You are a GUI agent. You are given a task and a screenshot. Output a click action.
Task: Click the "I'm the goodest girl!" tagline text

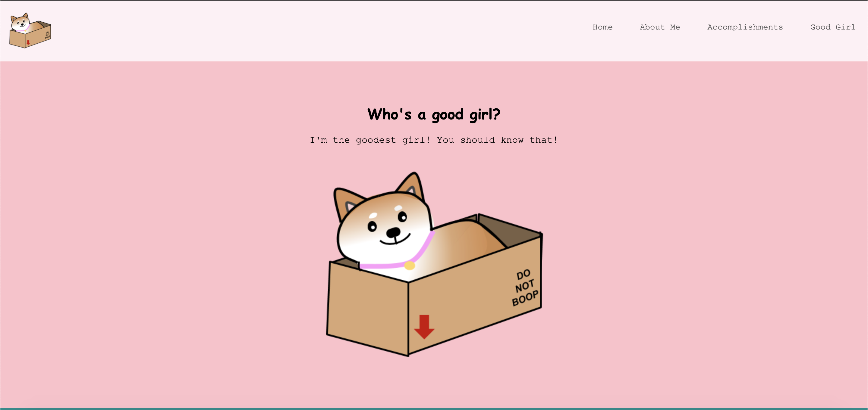point(434,140)
